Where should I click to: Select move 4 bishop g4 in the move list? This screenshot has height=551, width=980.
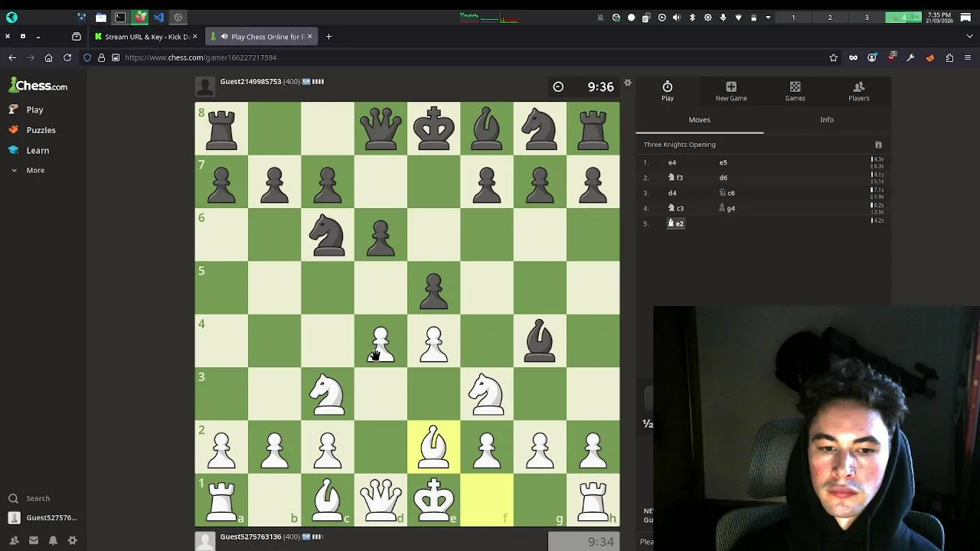(x=727, y=208)
